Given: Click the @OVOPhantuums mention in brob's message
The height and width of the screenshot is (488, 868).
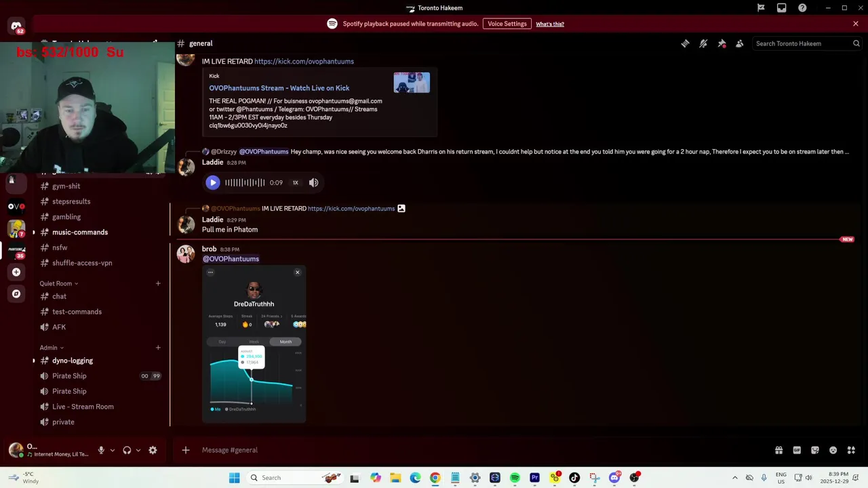Looking at the screenshot, I should (x=231, y=259).
